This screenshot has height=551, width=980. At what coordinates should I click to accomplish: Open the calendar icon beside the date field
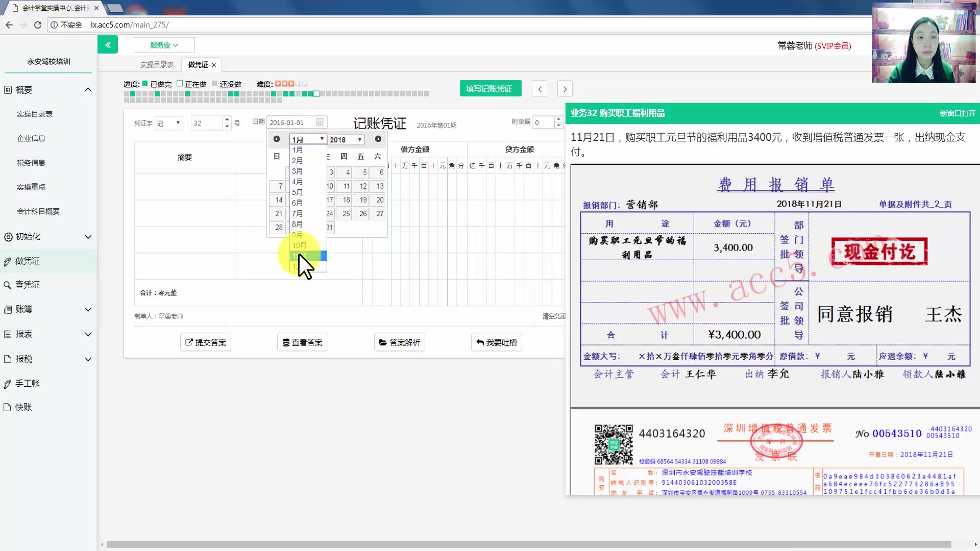click(x=320, y=122)
